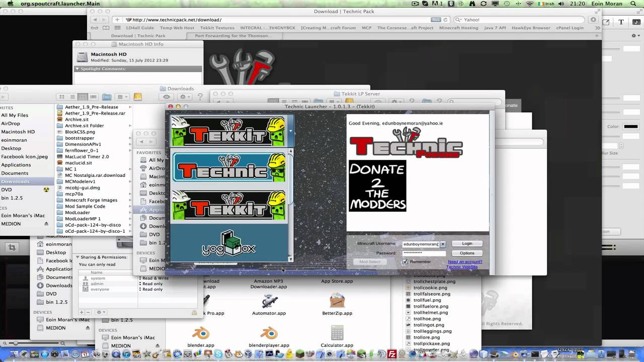Screen dimensions: 644x362
Task: Click the black Color swatch in right panel
Action: [631, 126]
